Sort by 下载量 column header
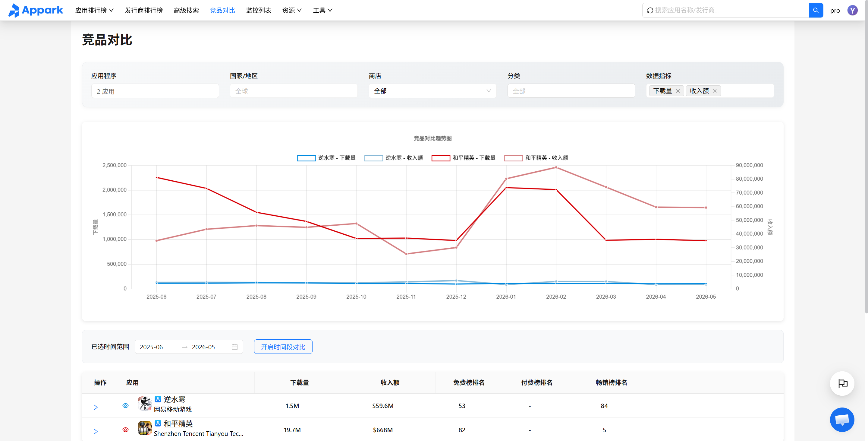Viewport: 868px width, 441px height. pos(300,382)
